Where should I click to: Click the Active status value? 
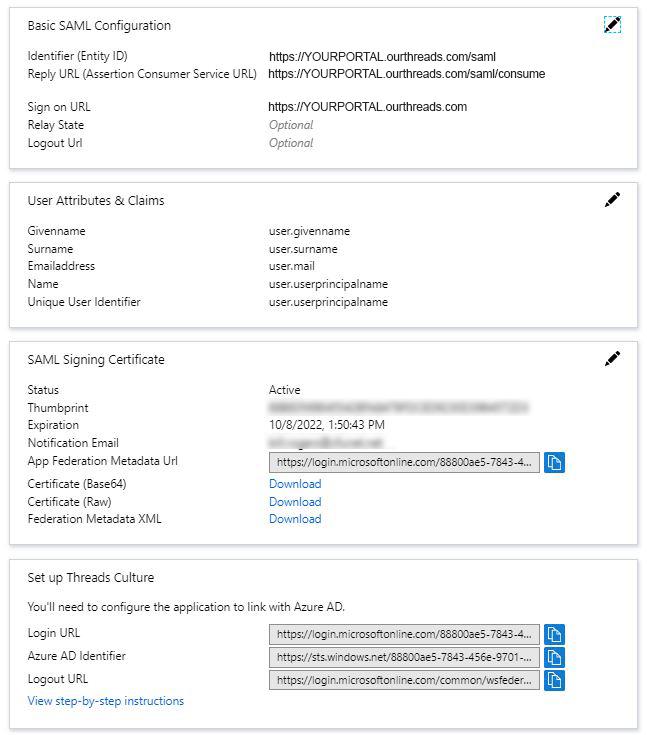(x=285, y=390)
